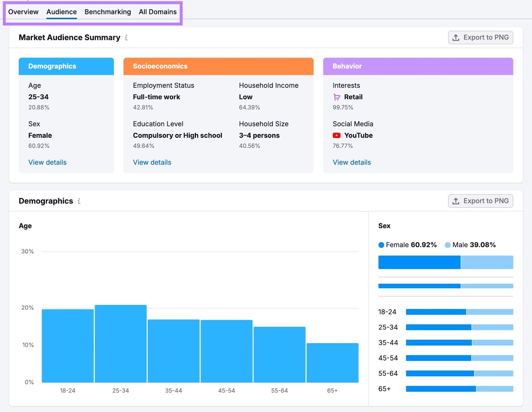
Task: Open the Overview tab
Action: [x=23, y=12]
